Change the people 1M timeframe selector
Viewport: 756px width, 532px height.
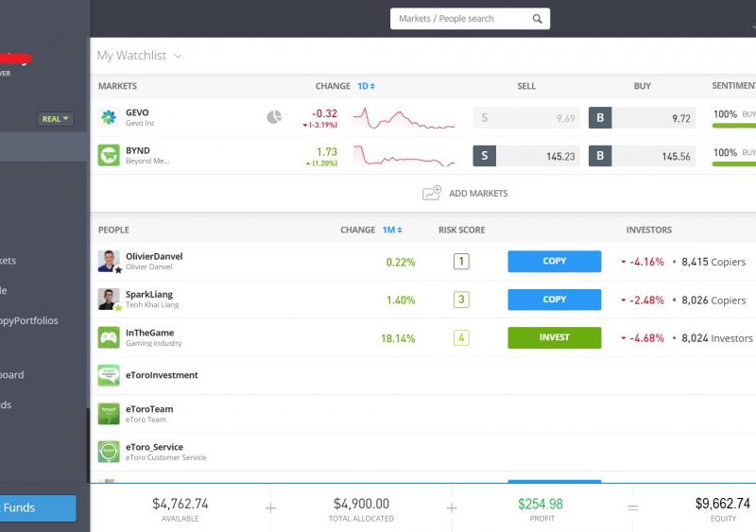tap(392, 230)
